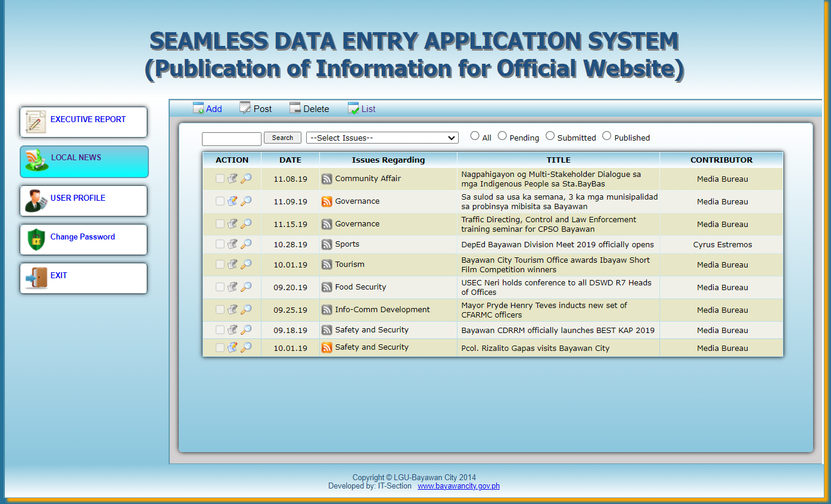This screenshot has height=504, width=831.
Task: Tick checkbox for Info-Comm Development row
Action: (x=220, y=309)
